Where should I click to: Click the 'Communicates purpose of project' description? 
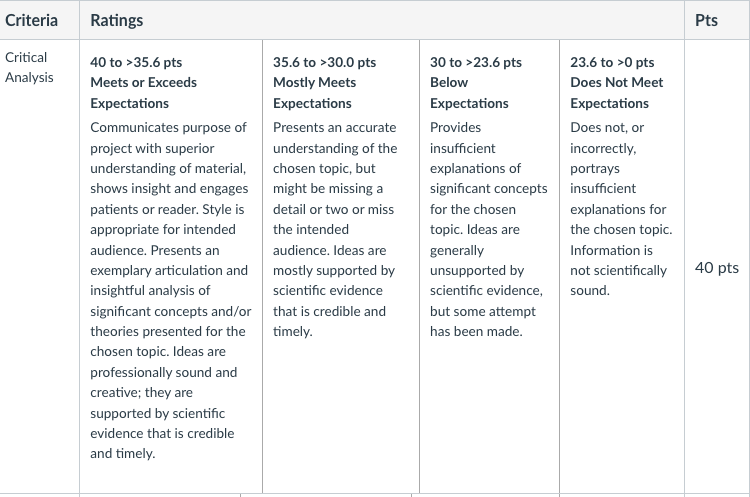[x=171, y=290]
